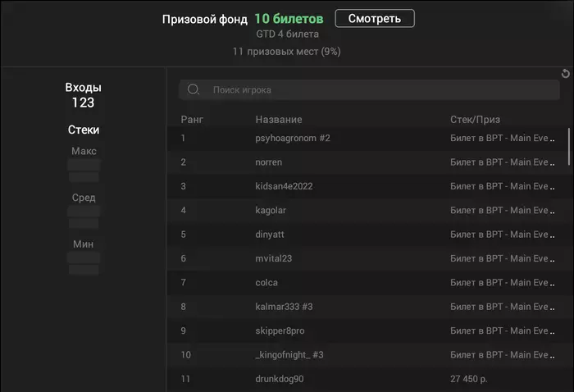Open player kidsan4e2022 entry

pos(284,186)
